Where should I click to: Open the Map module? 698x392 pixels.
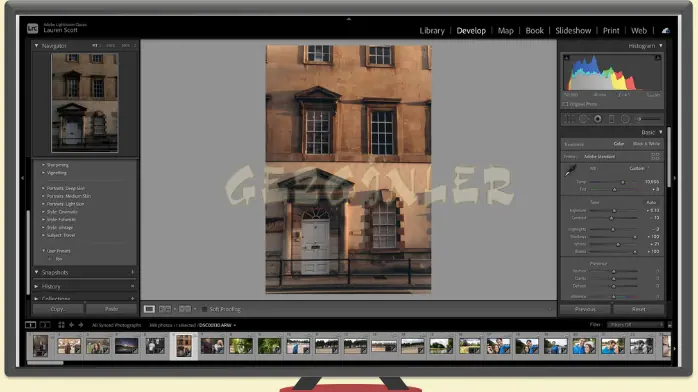(505, 31)
